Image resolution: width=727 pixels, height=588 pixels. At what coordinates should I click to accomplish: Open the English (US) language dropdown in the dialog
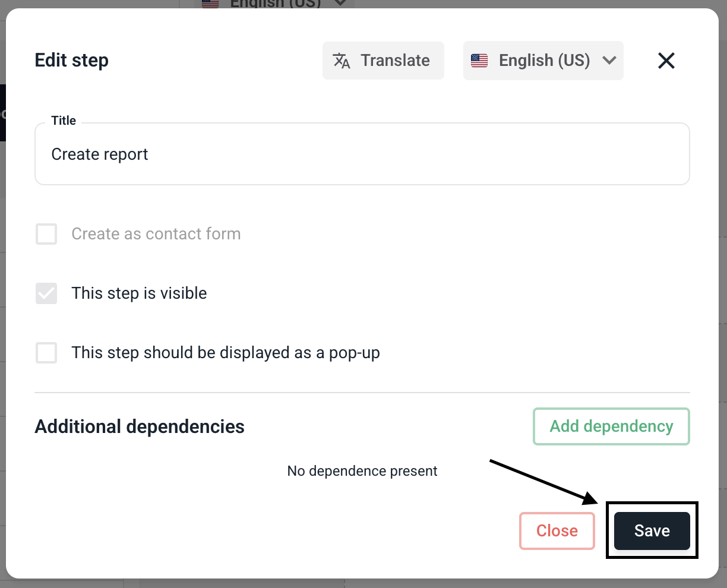543,61
